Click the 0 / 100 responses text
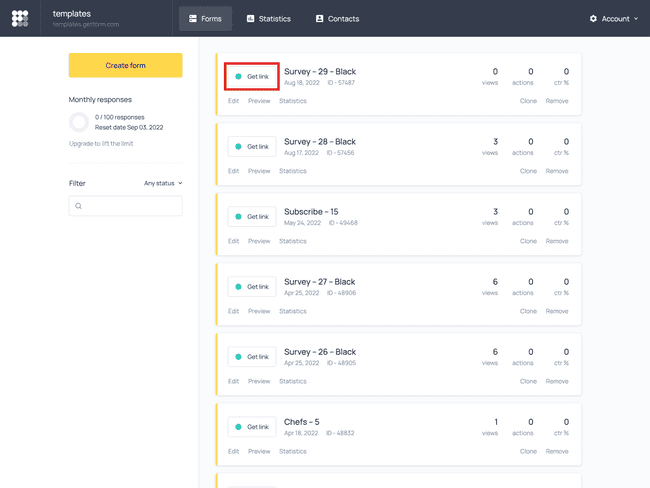 (x=119, y=117)
